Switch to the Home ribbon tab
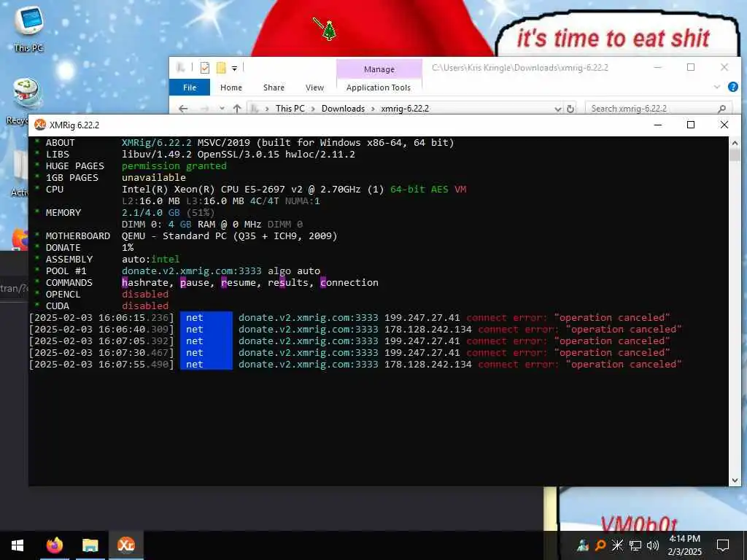 [231, 87]
